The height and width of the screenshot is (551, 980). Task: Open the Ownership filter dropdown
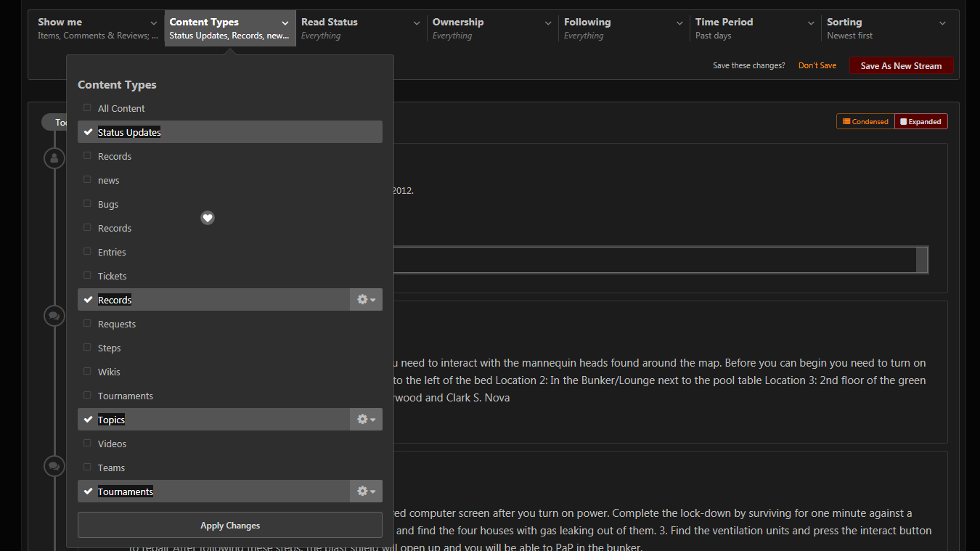click(x=493, y=28)
